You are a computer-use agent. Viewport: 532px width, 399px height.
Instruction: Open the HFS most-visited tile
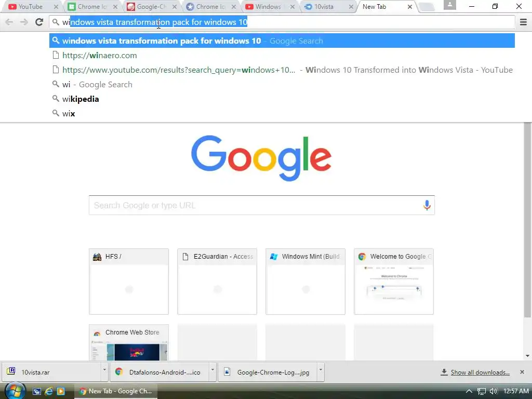pyautogui.click(x=129, y=281)
